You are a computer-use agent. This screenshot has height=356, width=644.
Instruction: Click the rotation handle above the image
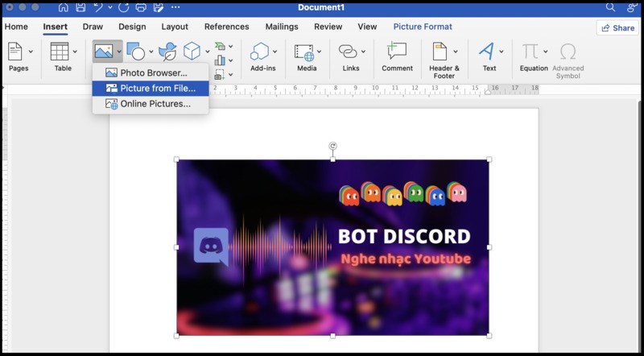pos(332,146)
